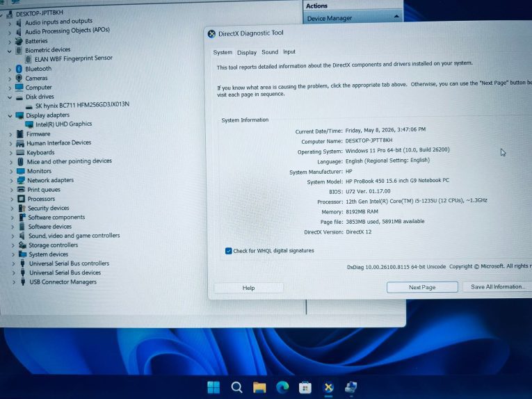
Task: Select the DESKTOP-JPTT8KH root node
Action: click(x=40, y=13)
